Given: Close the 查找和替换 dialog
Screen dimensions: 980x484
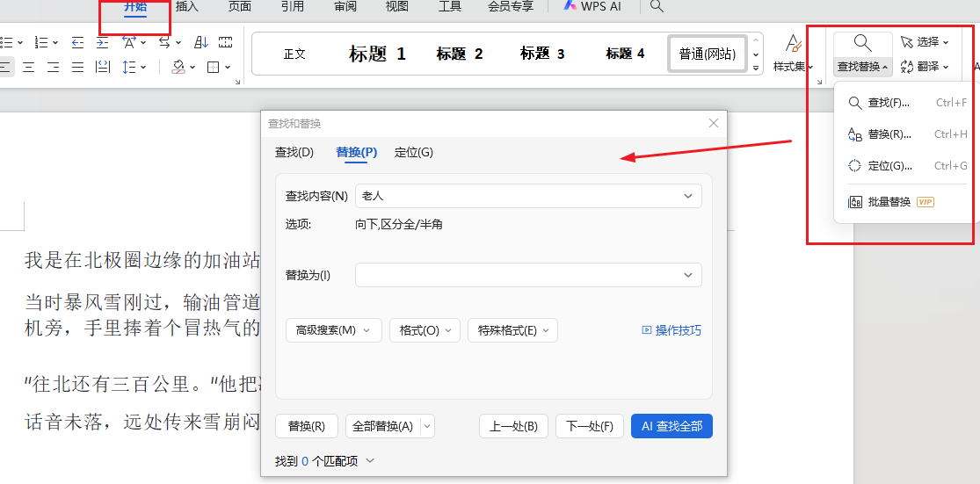Looking at the screenshot, I should (x=714, y=123).
